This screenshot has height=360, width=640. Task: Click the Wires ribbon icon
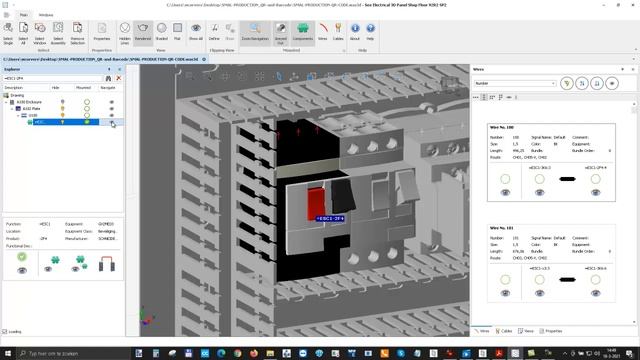pyautogui.click(x=322, y=32)
